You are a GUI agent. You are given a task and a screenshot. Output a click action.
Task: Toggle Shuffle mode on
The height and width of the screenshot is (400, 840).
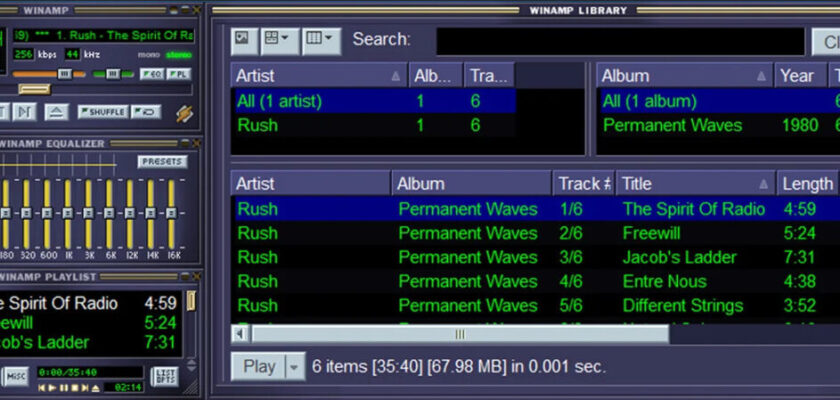click(102, 112)
